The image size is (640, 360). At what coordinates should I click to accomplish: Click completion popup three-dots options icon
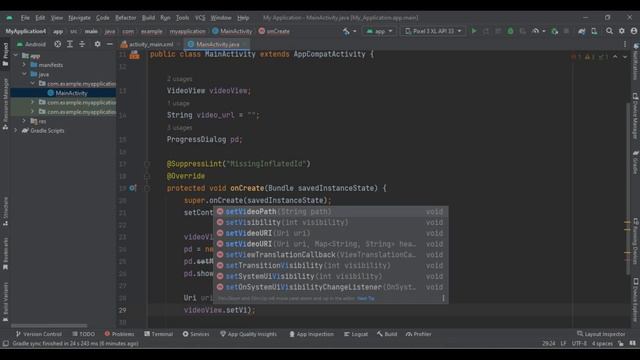pyautogui.click(x=443, y=298)
